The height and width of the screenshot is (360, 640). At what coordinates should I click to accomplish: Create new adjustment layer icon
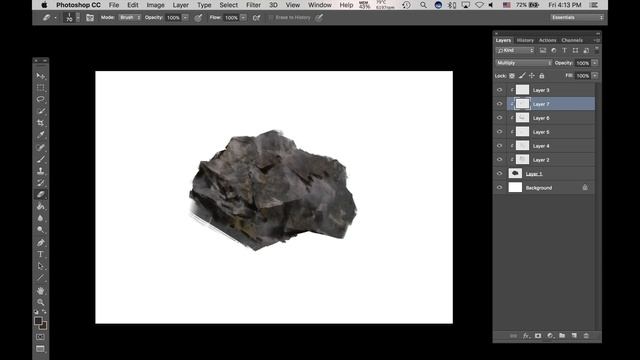(550, 336)
